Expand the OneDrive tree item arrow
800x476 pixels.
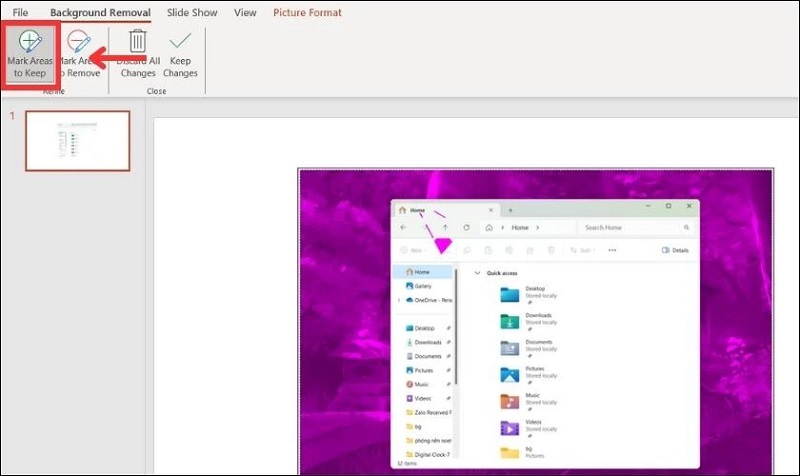399,300
